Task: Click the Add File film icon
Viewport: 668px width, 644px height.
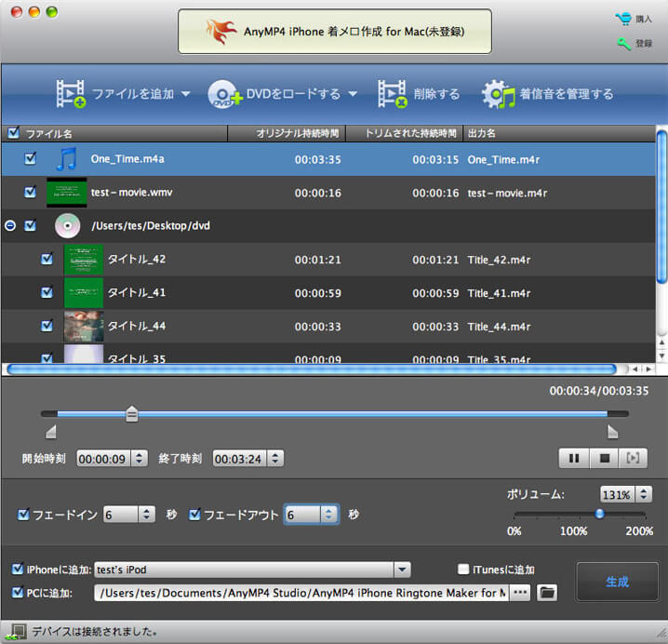Action: 71,94
